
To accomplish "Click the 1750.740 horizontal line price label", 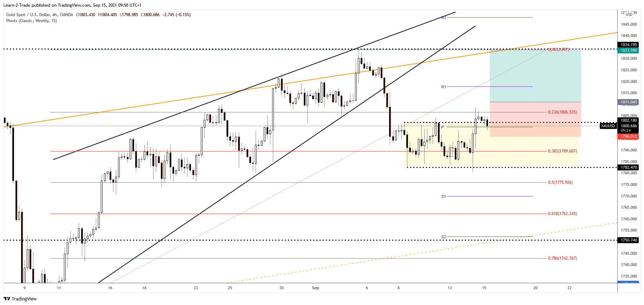I will coord(629,240).
